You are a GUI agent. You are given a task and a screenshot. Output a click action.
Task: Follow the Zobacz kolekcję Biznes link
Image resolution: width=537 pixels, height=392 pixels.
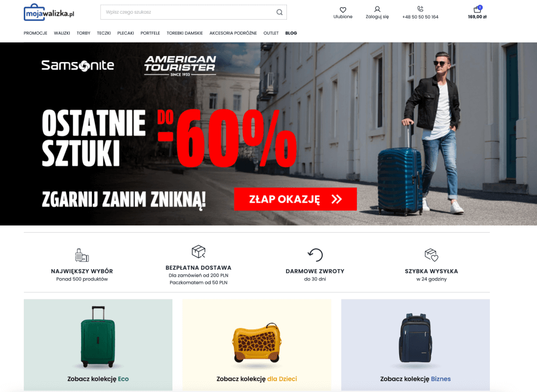(x=415, y=379)
